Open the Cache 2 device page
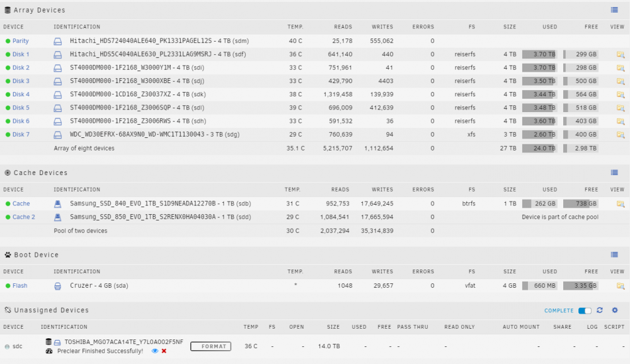This screenshot has height=364, width=630. point(24,217)
